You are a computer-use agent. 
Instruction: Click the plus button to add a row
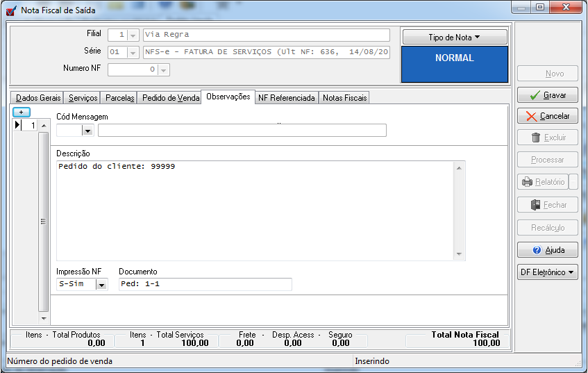point(22,112)
